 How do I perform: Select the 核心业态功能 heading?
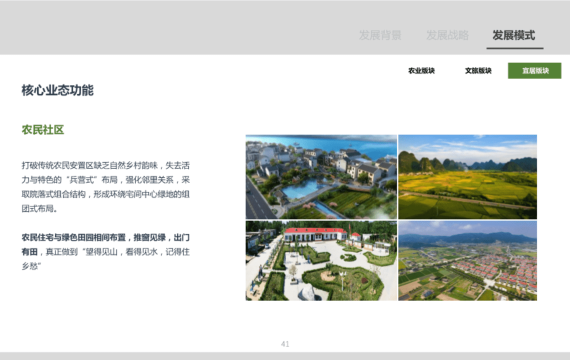(x=57, y=90)
